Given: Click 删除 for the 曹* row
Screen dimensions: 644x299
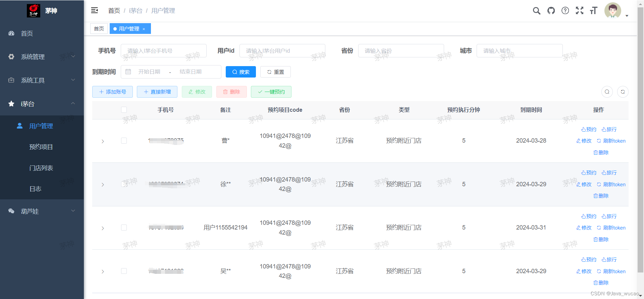Looking at the screenshot, I should [601, 152].
